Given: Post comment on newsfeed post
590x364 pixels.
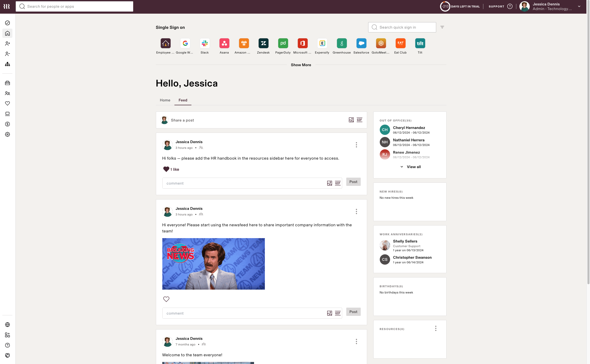Looking at the screenshot, I should coord(353,312).
